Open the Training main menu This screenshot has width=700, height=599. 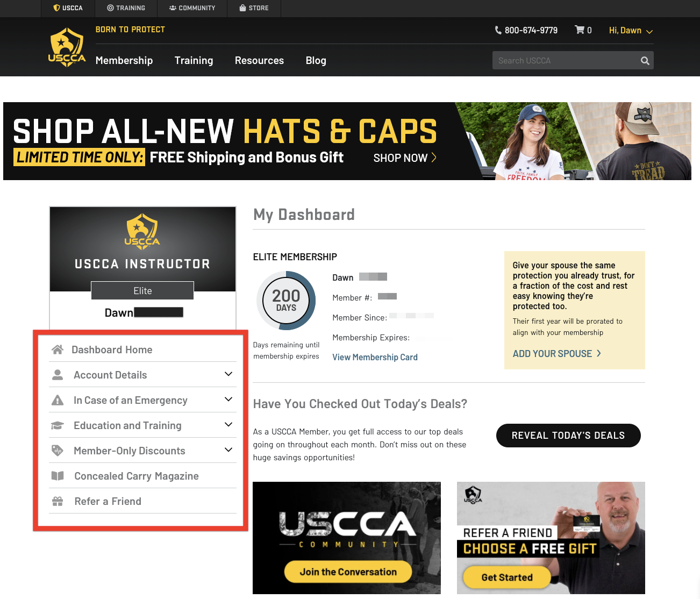194,60
